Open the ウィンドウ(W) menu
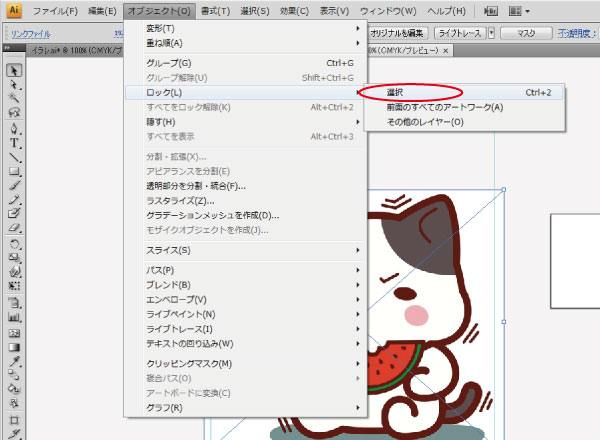 tap(388, 11)
